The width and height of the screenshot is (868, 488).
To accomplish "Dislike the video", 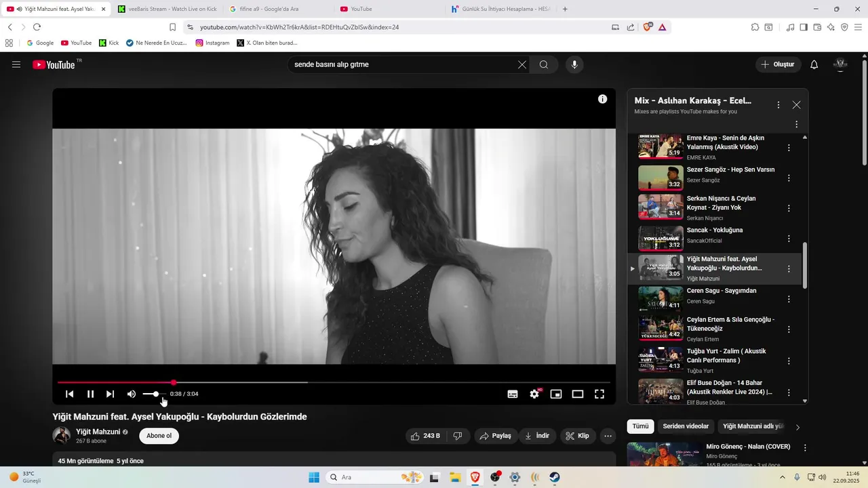I will point(458,436).
